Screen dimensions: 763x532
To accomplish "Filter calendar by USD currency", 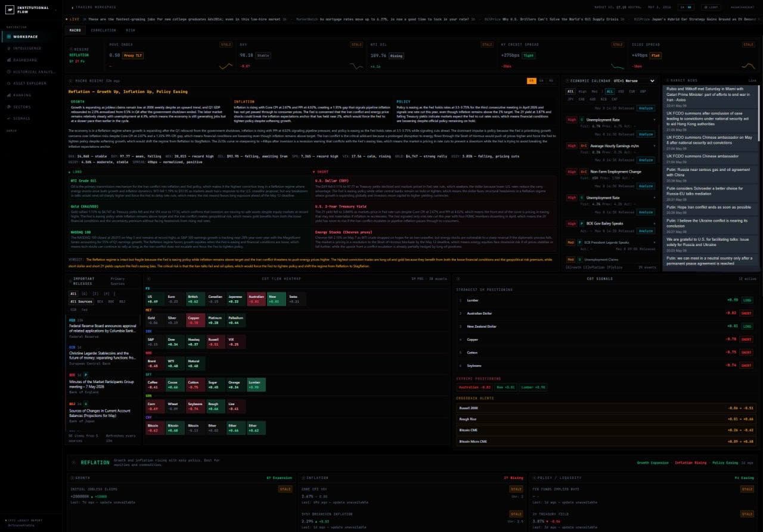I will [622, 91].
